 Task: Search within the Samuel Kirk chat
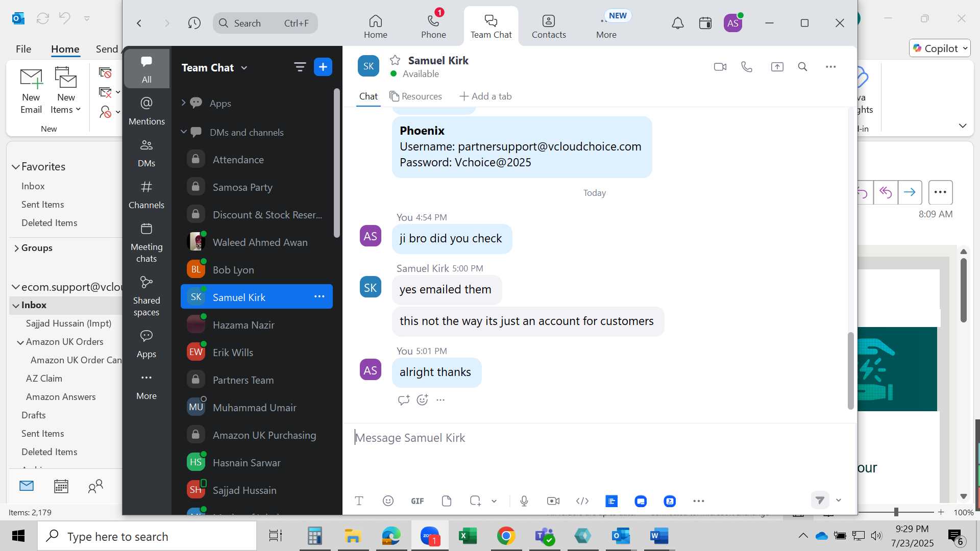802,67
